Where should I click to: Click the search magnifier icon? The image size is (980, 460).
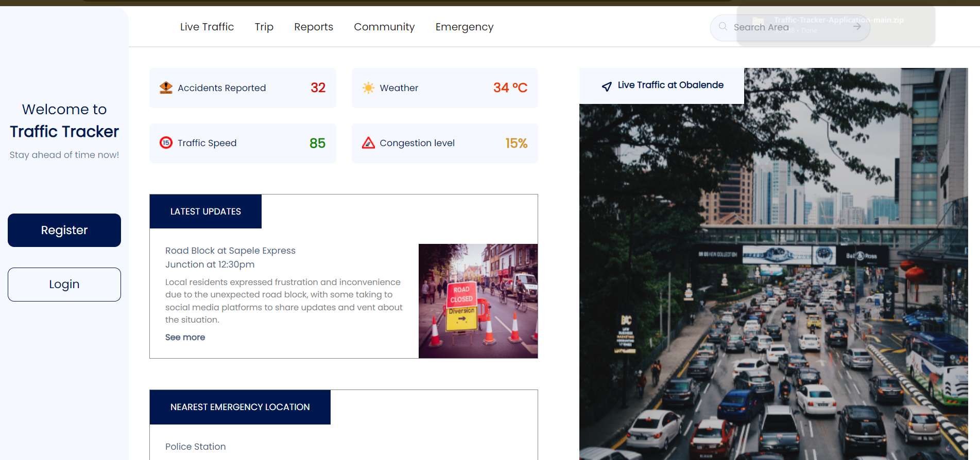click(x=723, y=26)
